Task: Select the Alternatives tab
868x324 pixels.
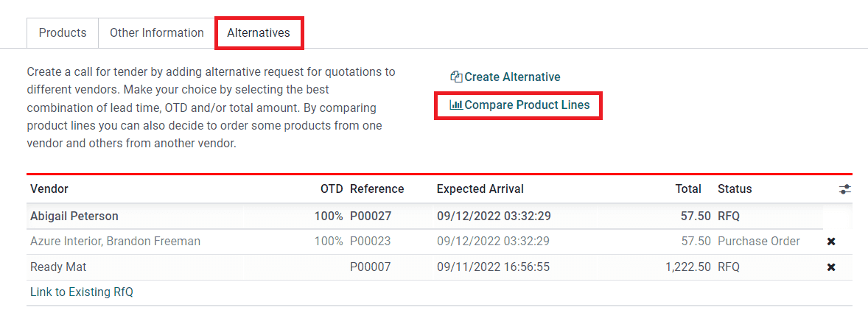Action: click(259, 33)
